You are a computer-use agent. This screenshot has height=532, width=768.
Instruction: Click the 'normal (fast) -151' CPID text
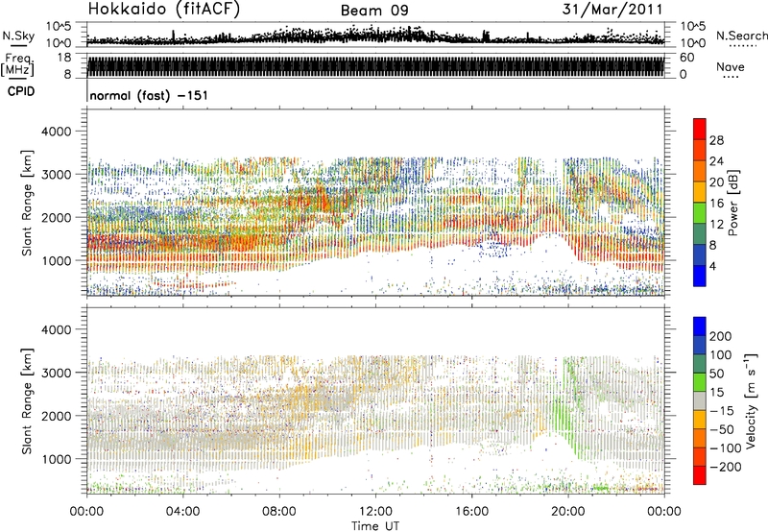pyautogui.click(x=149, y=95)
